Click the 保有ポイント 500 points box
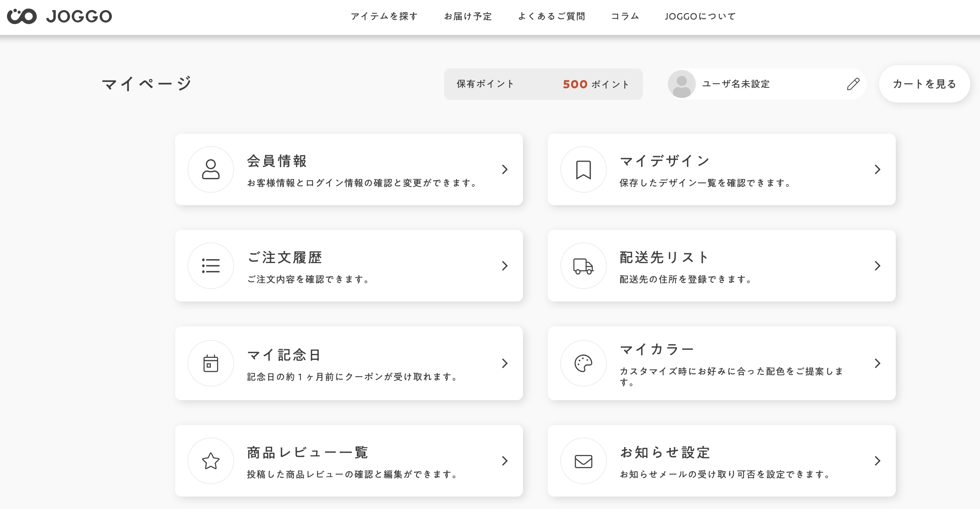This screenshot has width=980, height=509. [543, 84]
